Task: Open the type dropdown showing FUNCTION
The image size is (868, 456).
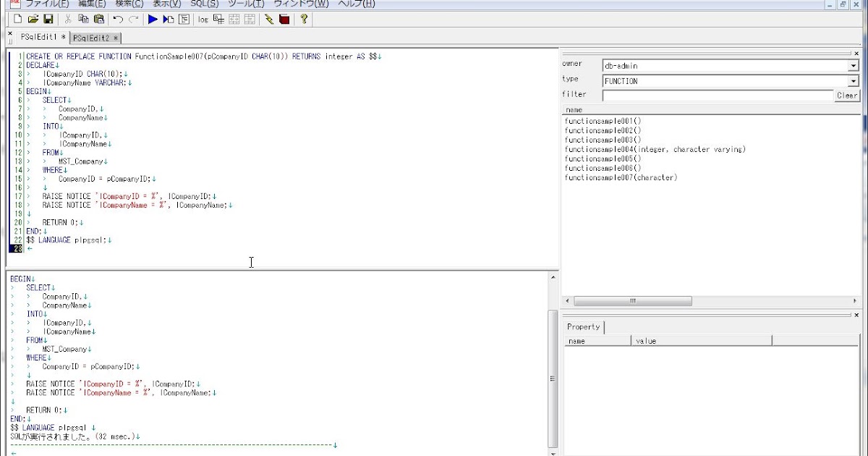Action: 854,80
